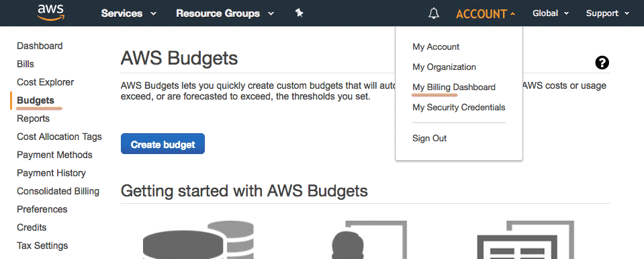Click the report document illustration
The height and width of the screenshot is (259, 644).
(x=525, y=240)
